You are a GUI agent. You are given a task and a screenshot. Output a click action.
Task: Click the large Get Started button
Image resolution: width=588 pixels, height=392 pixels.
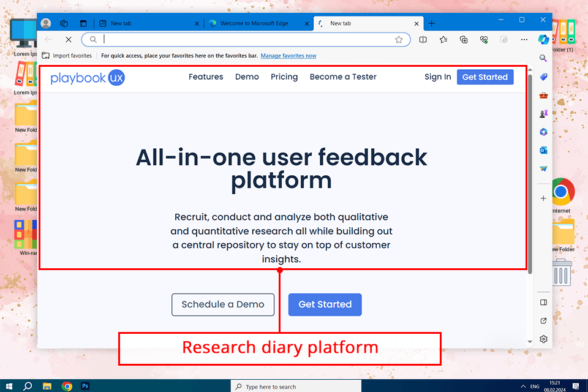pos(325,304)
